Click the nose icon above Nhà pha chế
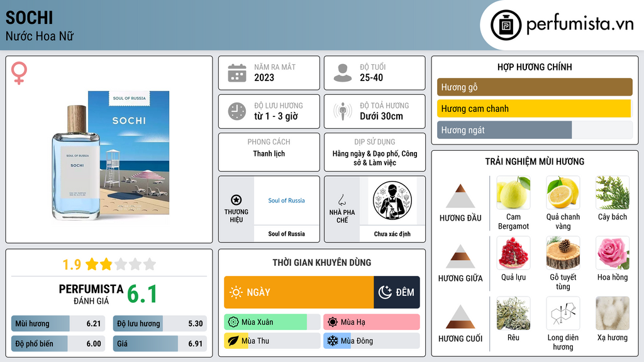This screenshot has height=362, width=644. 341,200
